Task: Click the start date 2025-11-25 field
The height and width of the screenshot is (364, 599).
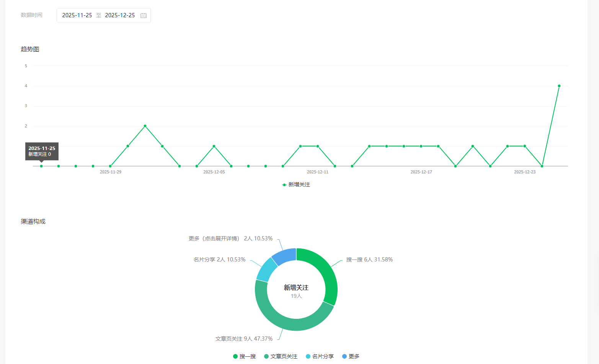Action: [x=77, y=15]
